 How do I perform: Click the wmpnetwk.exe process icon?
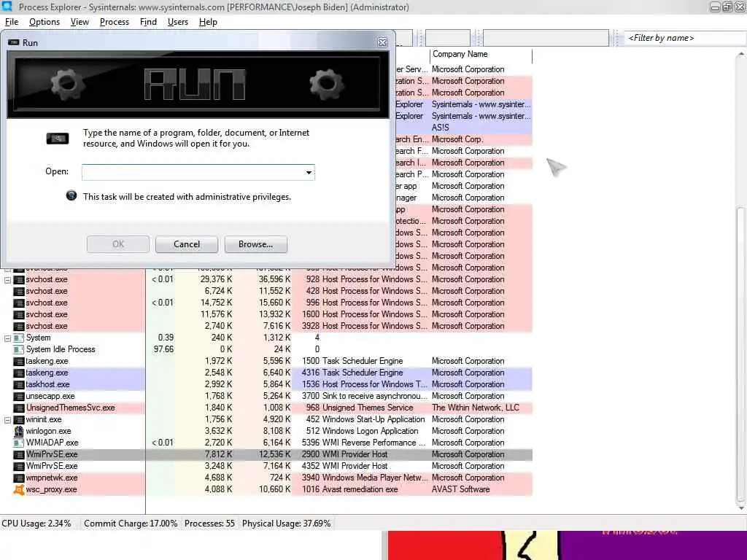point(18,478)
